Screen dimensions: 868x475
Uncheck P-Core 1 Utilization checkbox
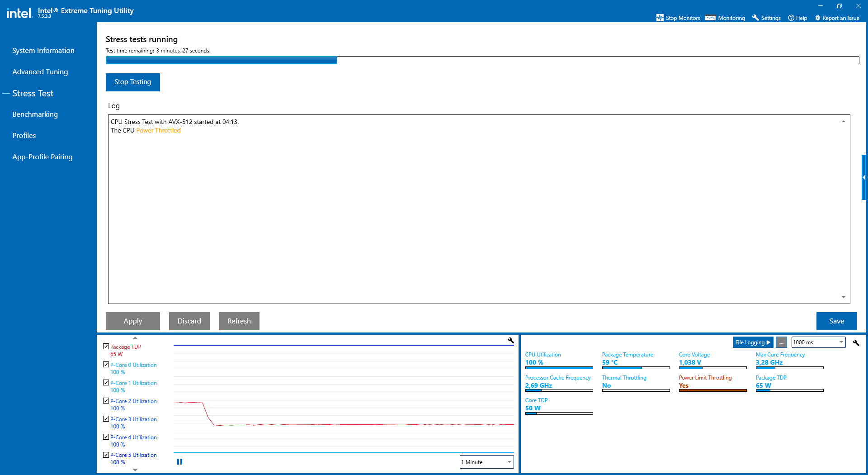106,383
